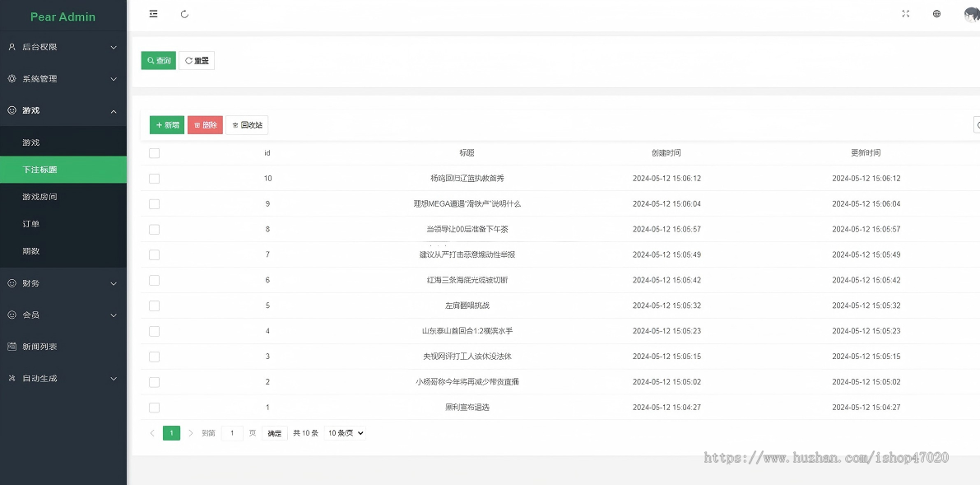Click the 系统管理 gear icon
This screenshot has height=485, width=980.
[12, 78]
